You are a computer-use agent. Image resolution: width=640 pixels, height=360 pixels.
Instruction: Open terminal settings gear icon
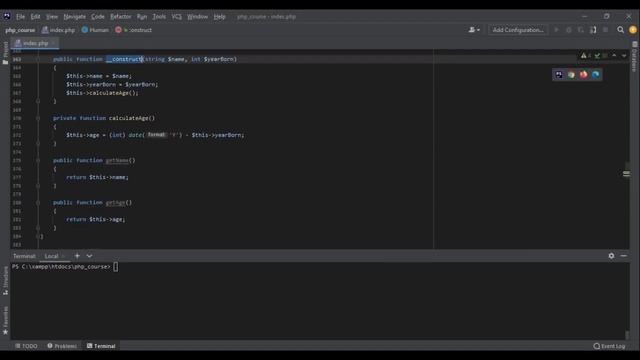point(611,256)
